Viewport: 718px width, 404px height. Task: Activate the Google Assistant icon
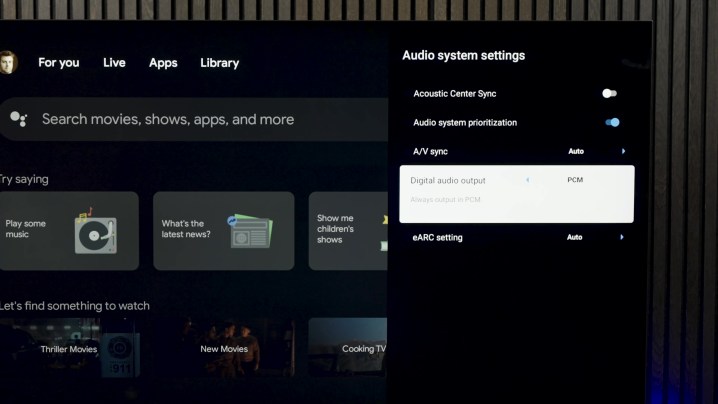pos(18,119)
